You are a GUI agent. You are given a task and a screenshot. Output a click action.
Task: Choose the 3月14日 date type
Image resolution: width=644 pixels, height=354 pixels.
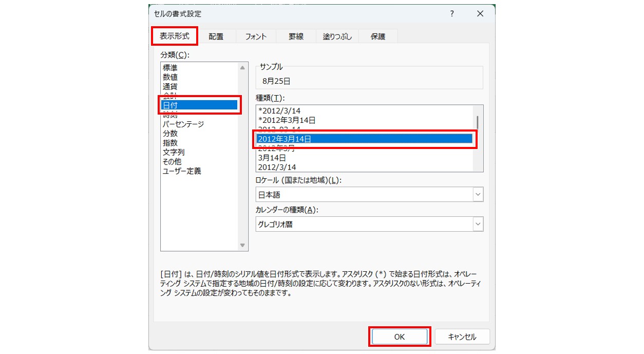pos(364,158)
